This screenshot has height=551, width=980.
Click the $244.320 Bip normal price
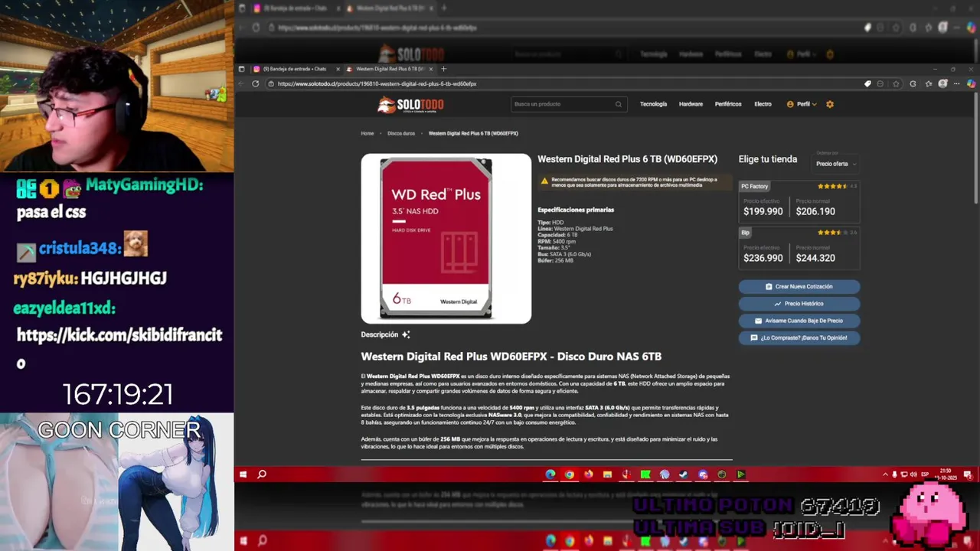(815, 259)
